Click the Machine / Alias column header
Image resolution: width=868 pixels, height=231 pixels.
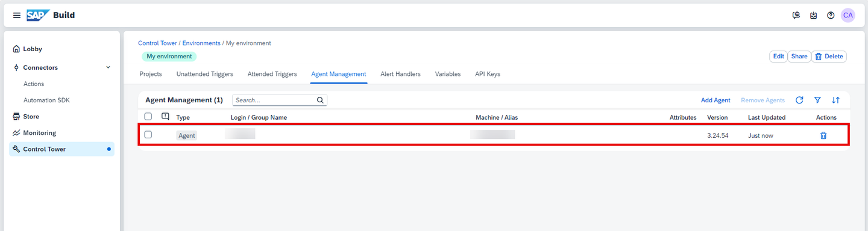[497, 117]
